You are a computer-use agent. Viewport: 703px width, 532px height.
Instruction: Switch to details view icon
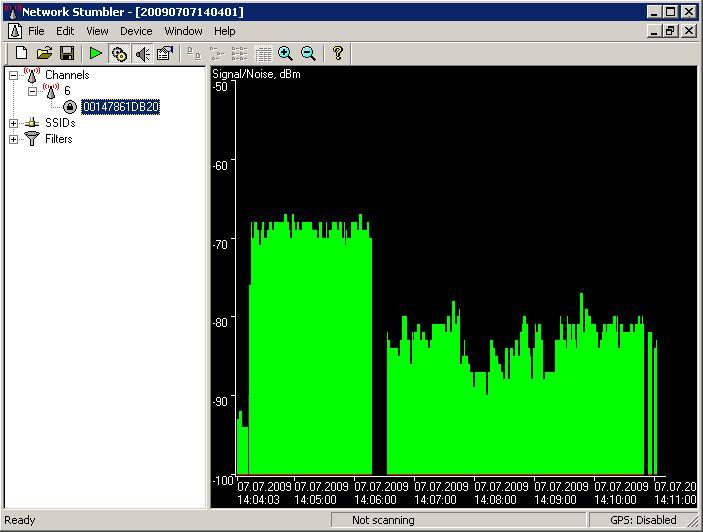pyautogui.click(x=263, y=54)
